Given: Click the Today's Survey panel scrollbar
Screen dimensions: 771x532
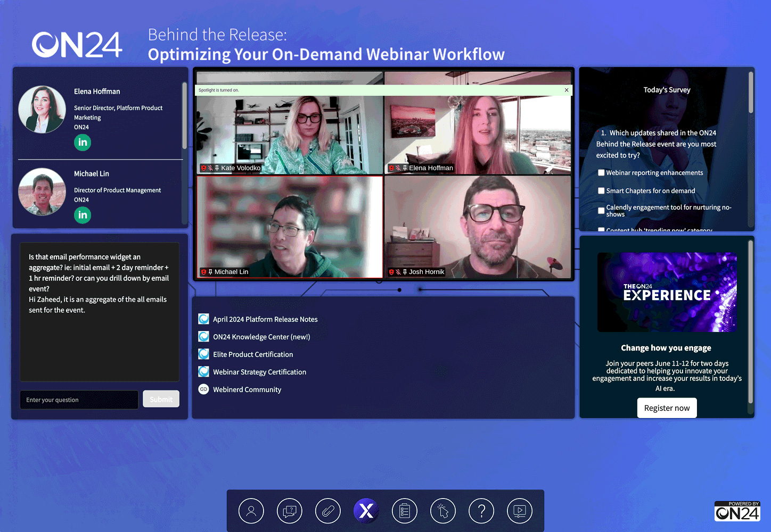Looking at the screenshot, I should click(x=751, y=93).
